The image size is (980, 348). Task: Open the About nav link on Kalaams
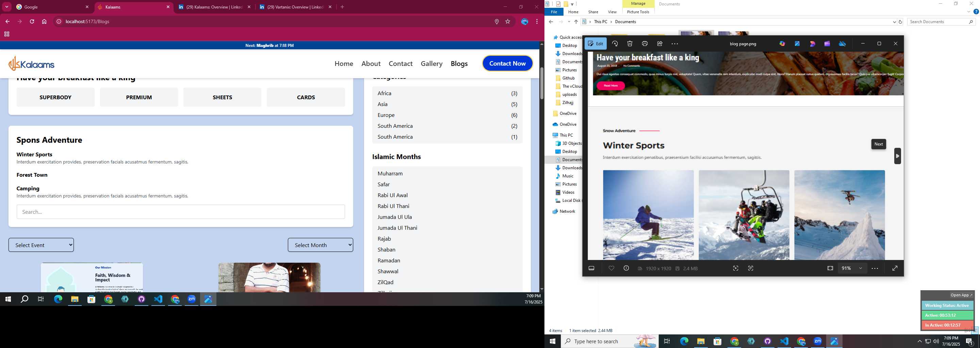pyautogui.click(x=371, y=64)
